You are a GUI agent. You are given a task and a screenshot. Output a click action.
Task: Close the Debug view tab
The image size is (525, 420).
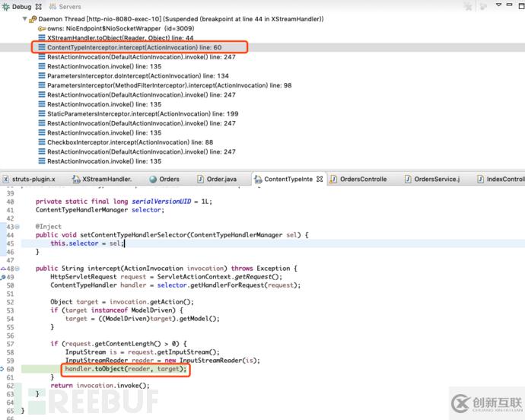39,6
